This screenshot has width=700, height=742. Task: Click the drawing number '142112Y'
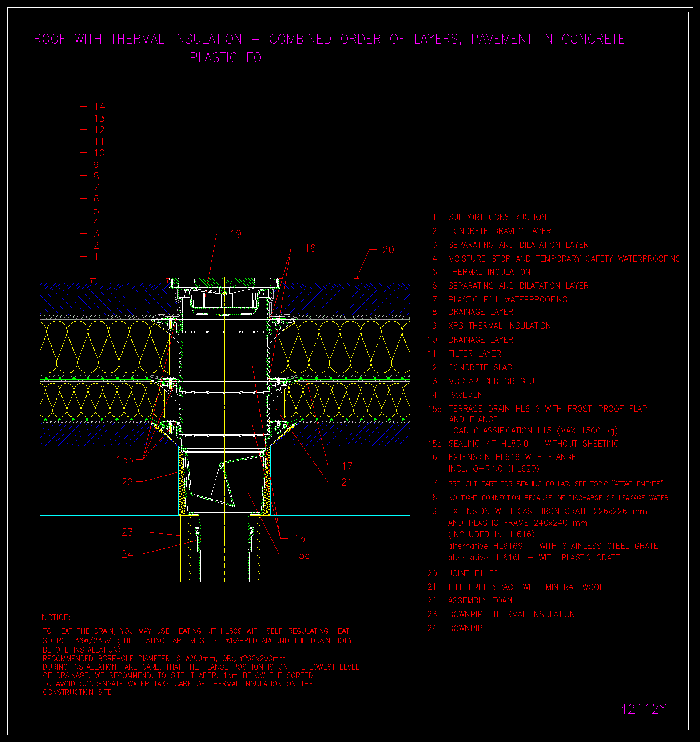click(x=640, y=709)
